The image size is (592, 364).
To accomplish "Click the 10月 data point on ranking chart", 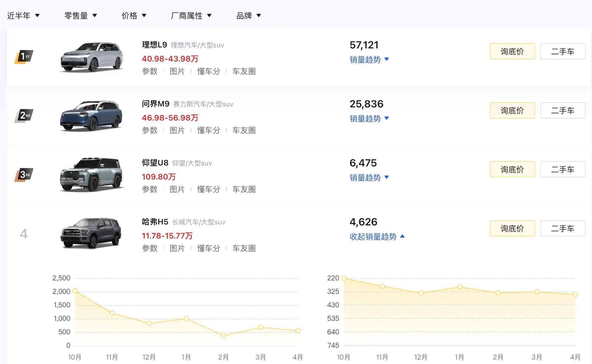I will 344,278.
